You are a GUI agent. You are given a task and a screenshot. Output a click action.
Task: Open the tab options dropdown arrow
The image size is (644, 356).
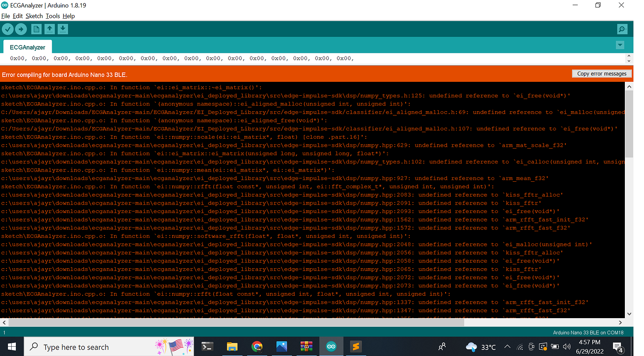click(x=620, y=45)
